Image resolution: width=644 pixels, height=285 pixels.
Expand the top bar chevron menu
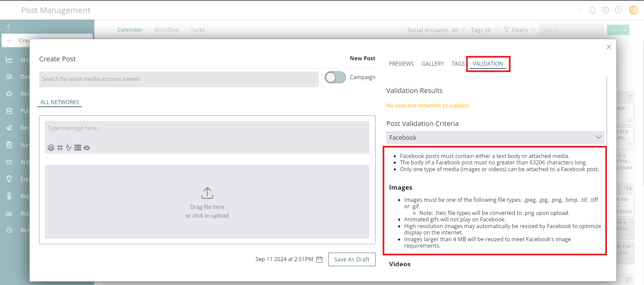point(581,10)
